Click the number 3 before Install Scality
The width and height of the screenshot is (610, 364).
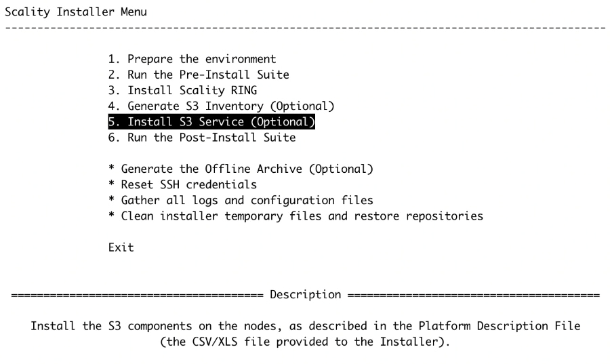[113, 90]
